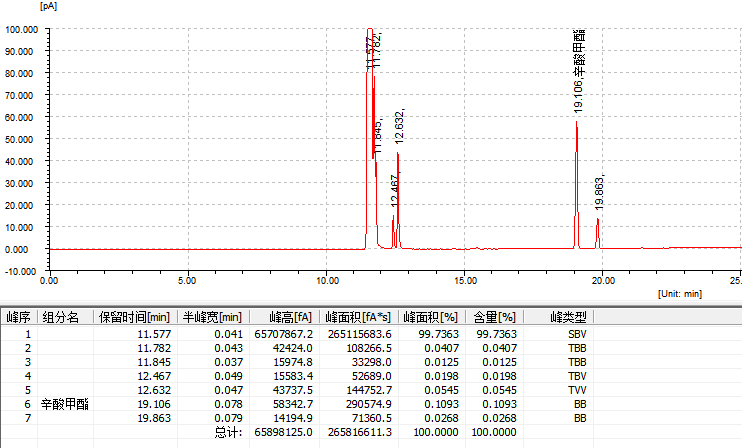Click the 含量[%] column header
This screenshot has height=448, width=742.
pos(494,317)
